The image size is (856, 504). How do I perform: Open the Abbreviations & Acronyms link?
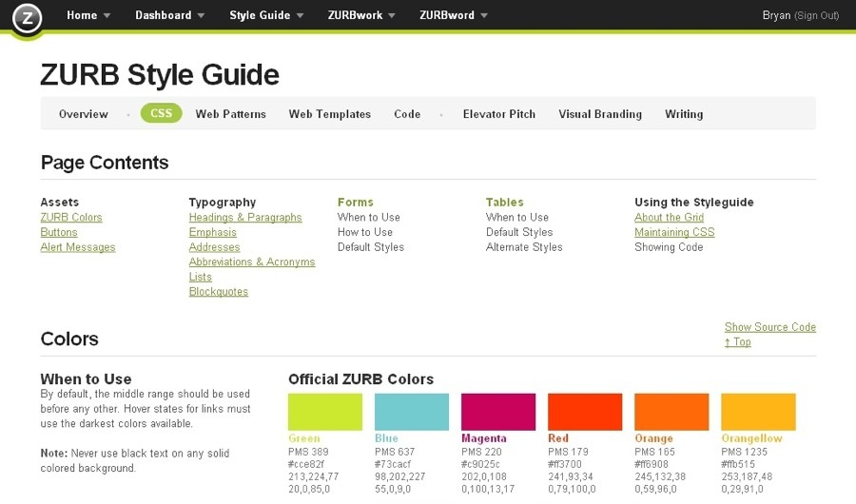[252, 262]
